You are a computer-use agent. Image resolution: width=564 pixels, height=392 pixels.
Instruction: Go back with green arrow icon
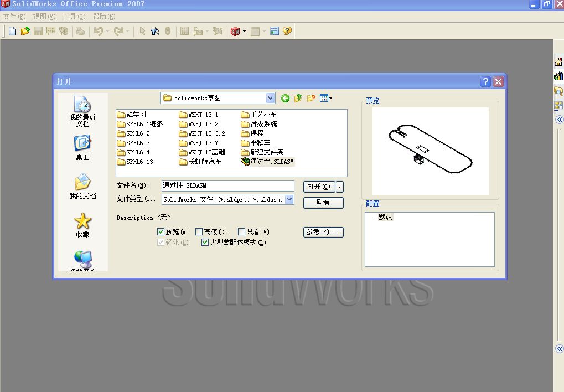coord(285,98)
